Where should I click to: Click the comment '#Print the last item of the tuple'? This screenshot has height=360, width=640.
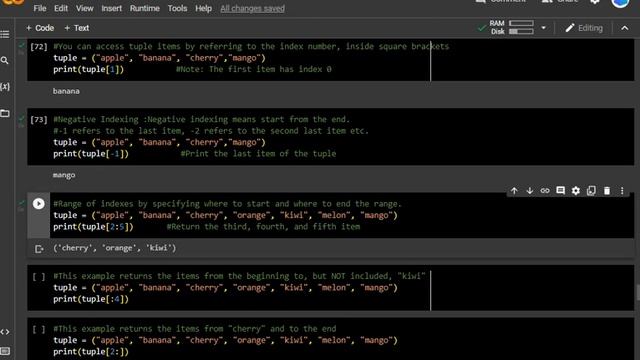258,154
